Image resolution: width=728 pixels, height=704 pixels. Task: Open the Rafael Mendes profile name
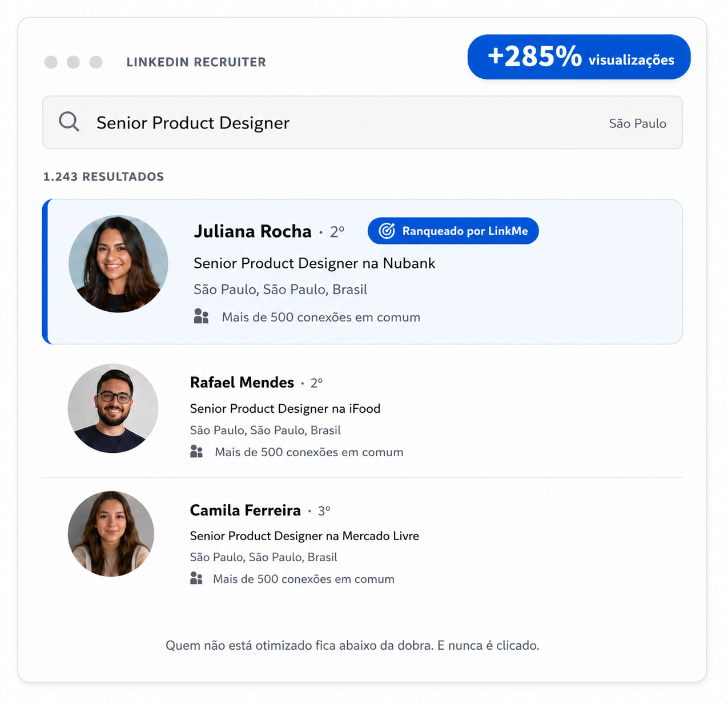coord(242,383)
